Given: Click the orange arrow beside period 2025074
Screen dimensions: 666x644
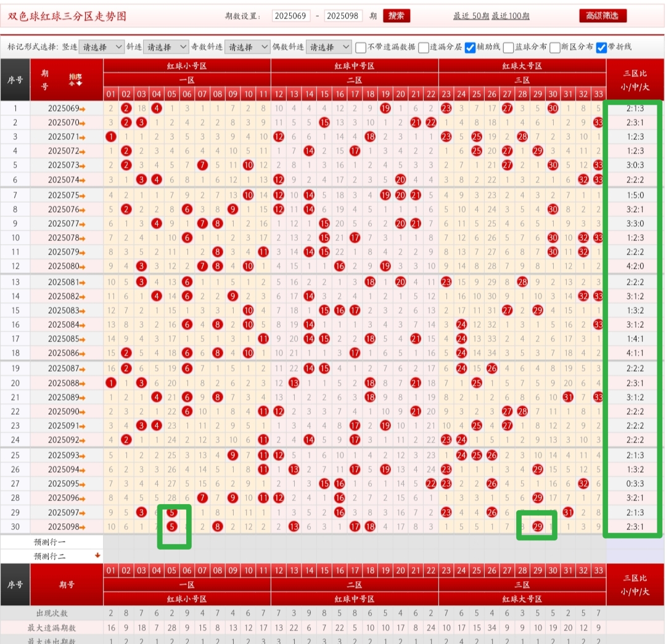Looking at the screenshot, I should [x=83, y=181].
